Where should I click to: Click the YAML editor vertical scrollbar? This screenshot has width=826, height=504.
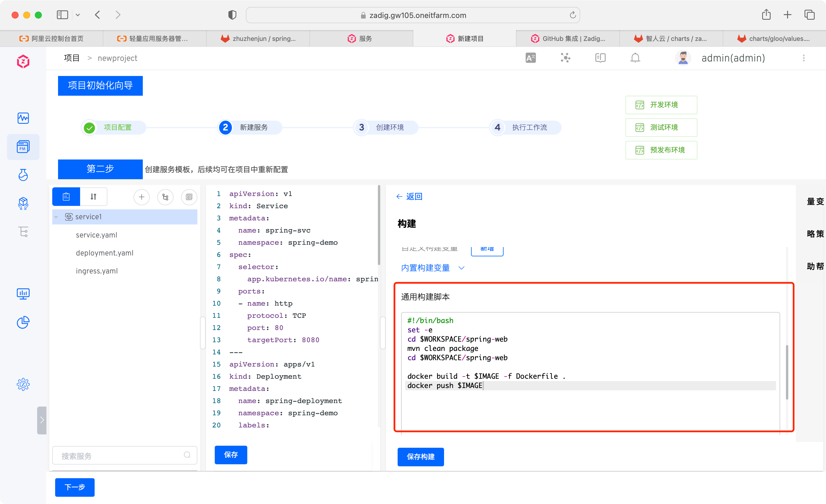[379, 225]
